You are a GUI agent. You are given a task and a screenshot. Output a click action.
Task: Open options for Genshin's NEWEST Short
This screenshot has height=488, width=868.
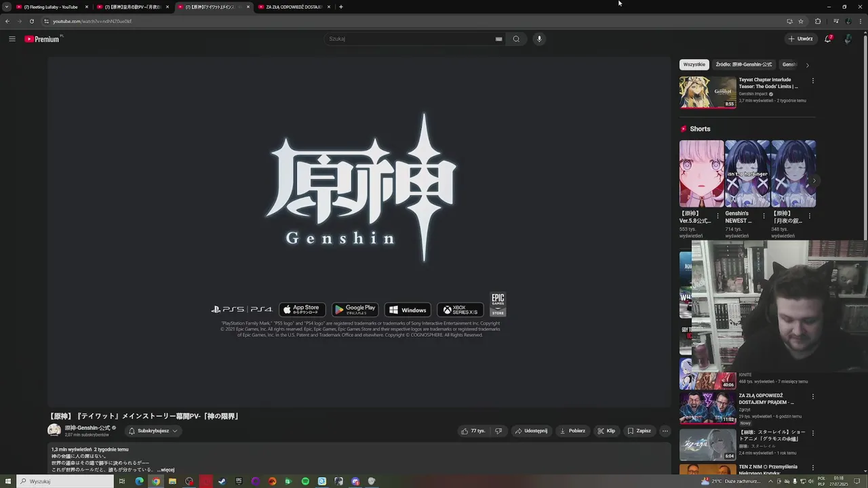pos(764,216)
